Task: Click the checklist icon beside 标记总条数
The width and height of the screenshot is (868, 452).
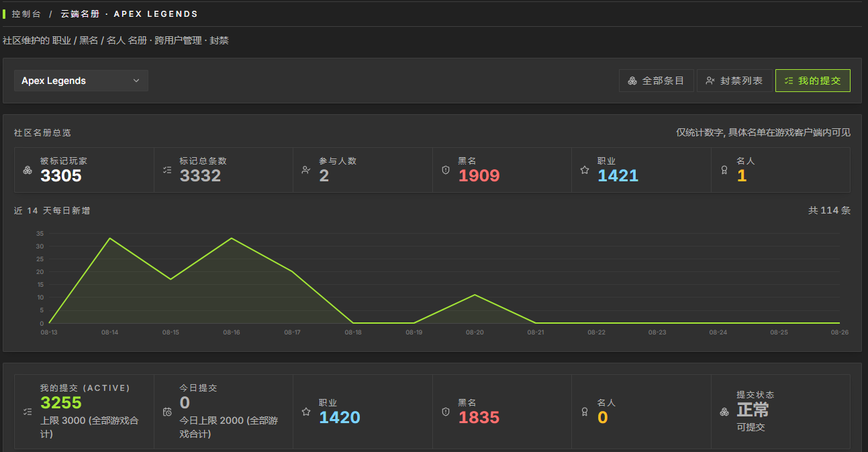Action: 167,170
